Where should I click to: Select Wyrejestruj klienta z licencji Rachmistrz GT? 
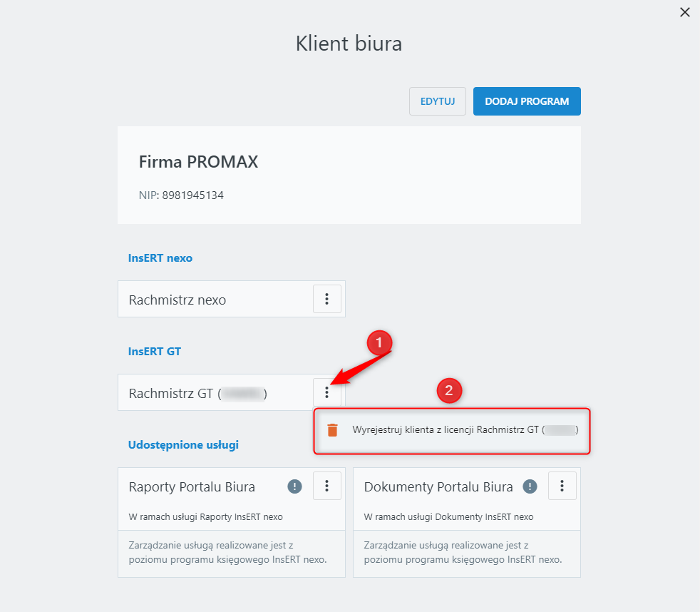pyautogui.click(x=465, y=430)
